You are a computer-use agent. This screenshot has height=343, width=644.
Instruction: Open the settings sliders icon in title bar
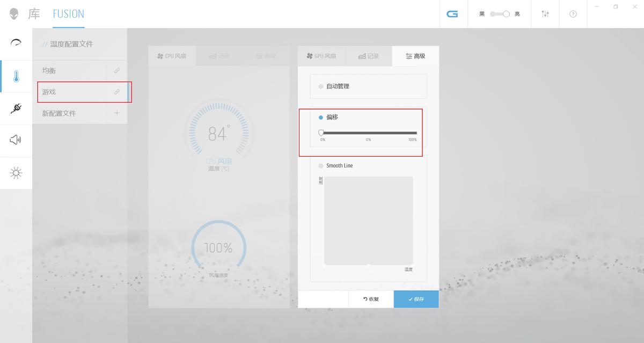[545, 14]
